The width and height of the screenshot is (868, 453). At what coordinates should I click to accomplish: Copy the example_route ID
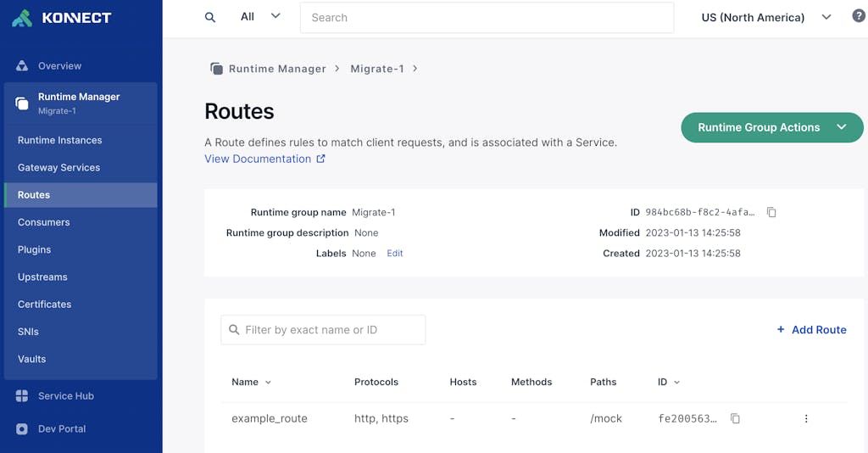pyautogui.click(x=735, y=418)
